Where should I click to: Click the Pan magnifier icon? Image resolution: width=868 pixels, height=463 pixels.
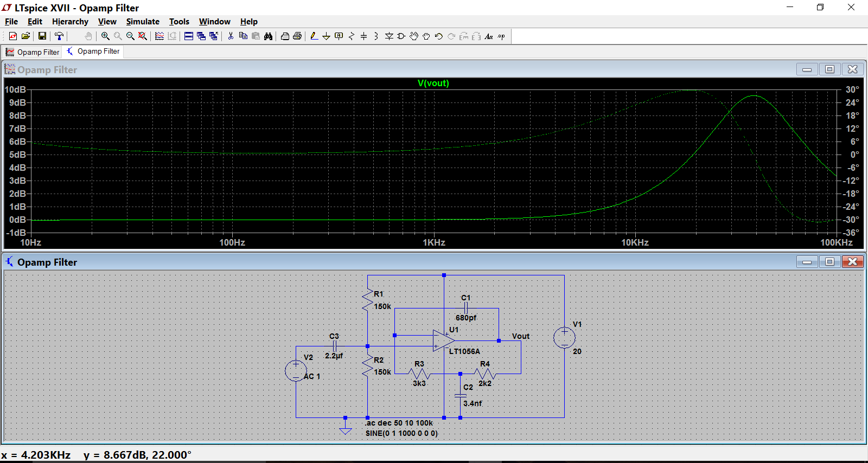(118, 36)
